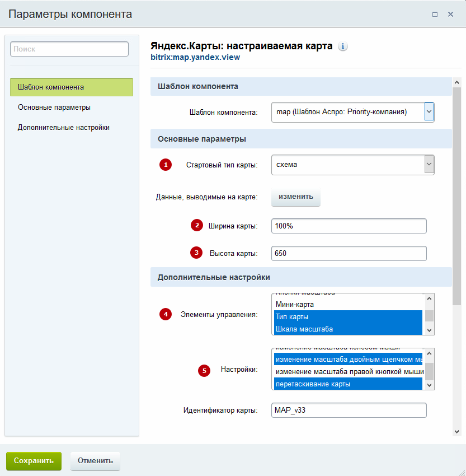
Task: Toggle перетаскивание карты option
Action: pyautogui.click(x=348, y=384)
